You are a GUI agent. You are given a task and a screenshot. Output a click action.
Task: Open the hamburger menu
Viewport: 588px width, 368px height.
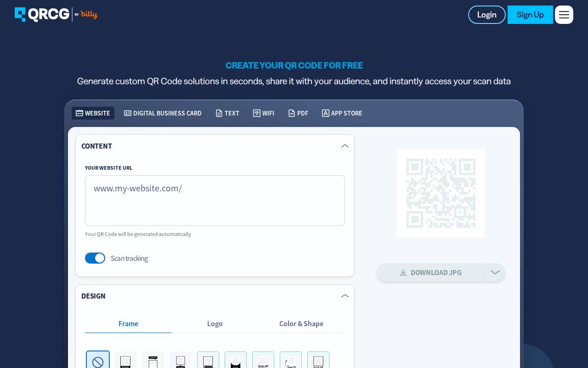coord(564,15)
